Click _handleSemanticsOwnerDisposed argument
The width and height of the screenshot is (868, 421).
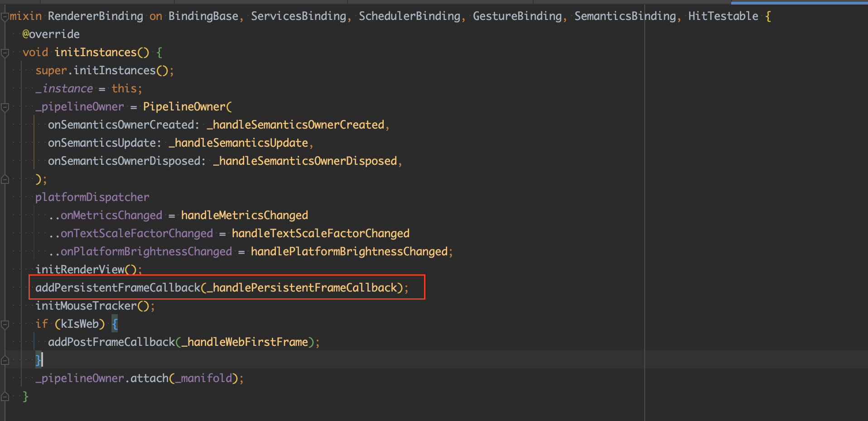click(x=305, y=161)
